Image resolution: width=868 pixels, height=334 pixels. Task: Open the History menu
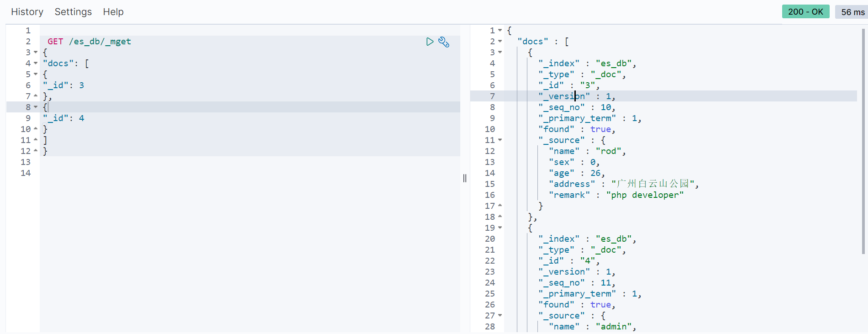pos(27,12)
